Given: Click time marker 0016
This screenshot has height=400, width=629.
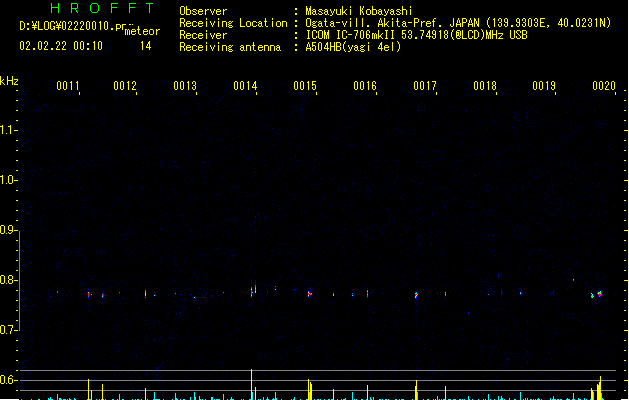Looking at the screenshot, I should click(365, 86).
